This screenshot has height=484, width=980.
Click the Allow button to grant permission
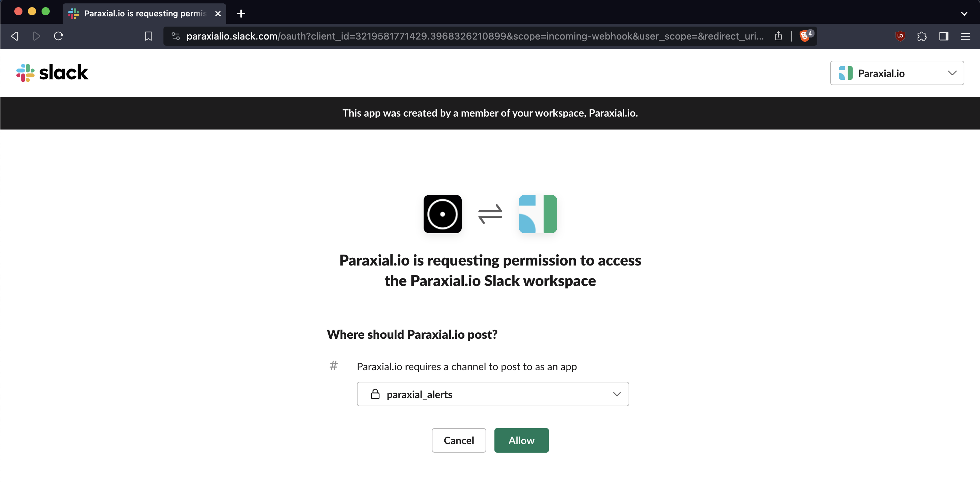(x=521, y=440)
